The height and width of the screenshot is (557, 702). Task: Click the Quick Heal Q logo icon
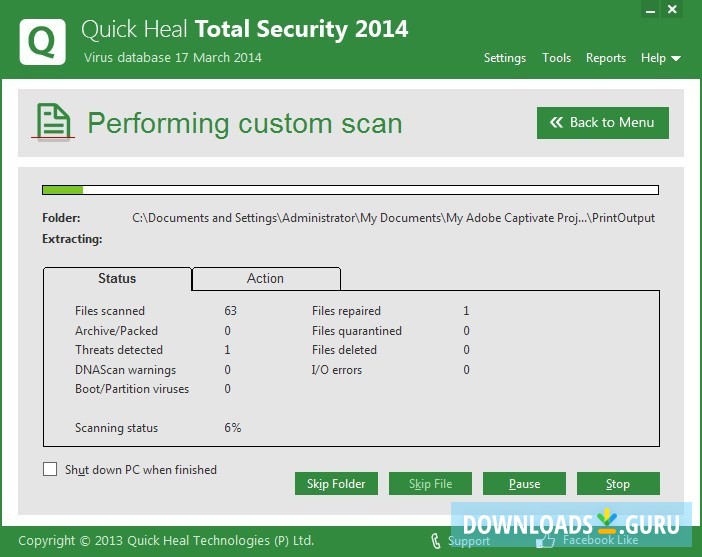click(43, 42)
